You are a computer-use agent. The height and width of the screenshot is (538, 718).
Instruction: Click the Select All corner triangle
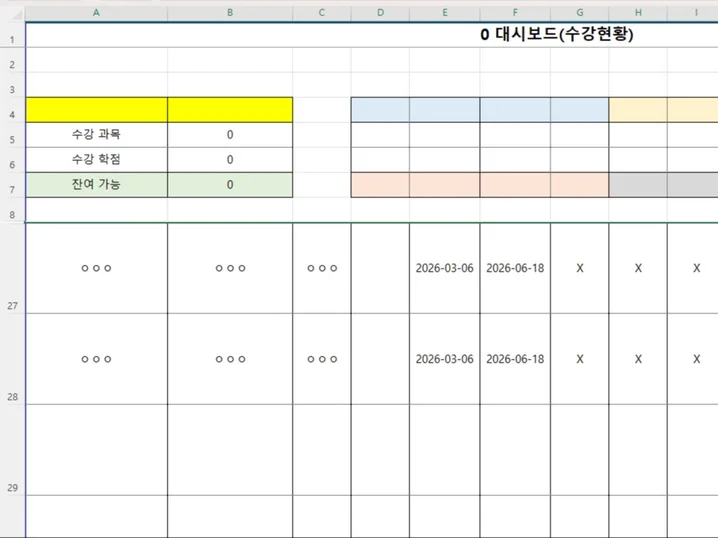16,15
